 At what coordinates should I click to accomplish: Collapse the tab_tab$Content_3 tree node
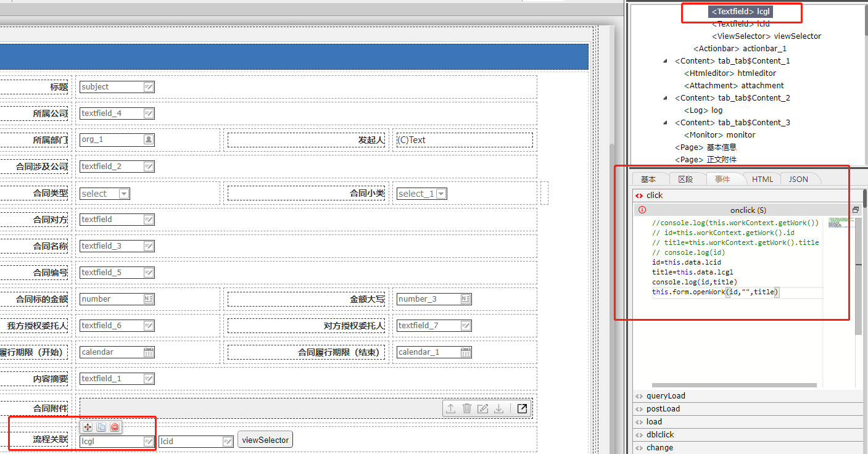[x=665, y=123]
